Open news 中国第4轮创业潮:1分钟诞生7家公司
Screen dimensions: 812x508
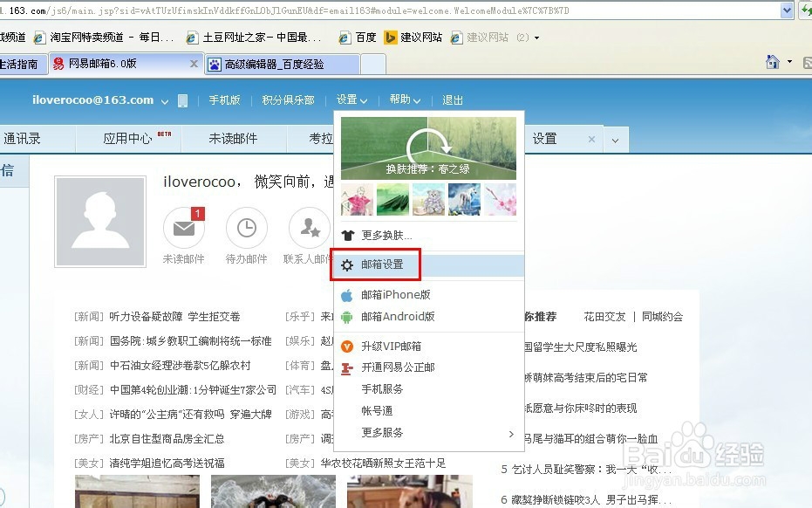coord(193,390)
